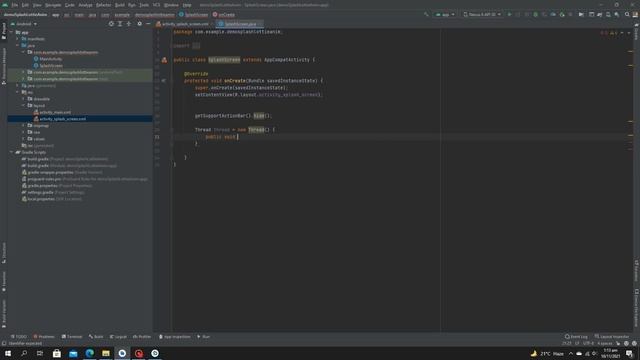Collapse the Gradle Scripts node
The width and height of the screenshot is (640, 360).
coord(11,152)
